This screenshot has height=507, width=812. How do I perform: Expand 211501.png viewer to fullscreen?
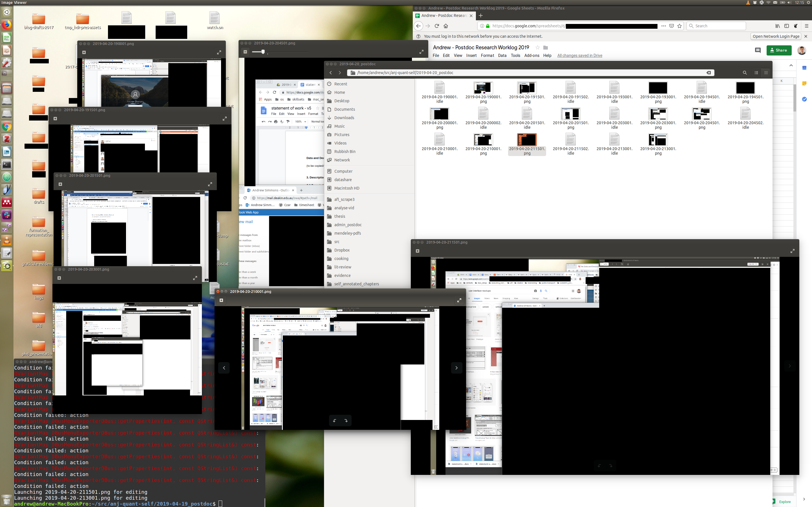pos(792,251)
